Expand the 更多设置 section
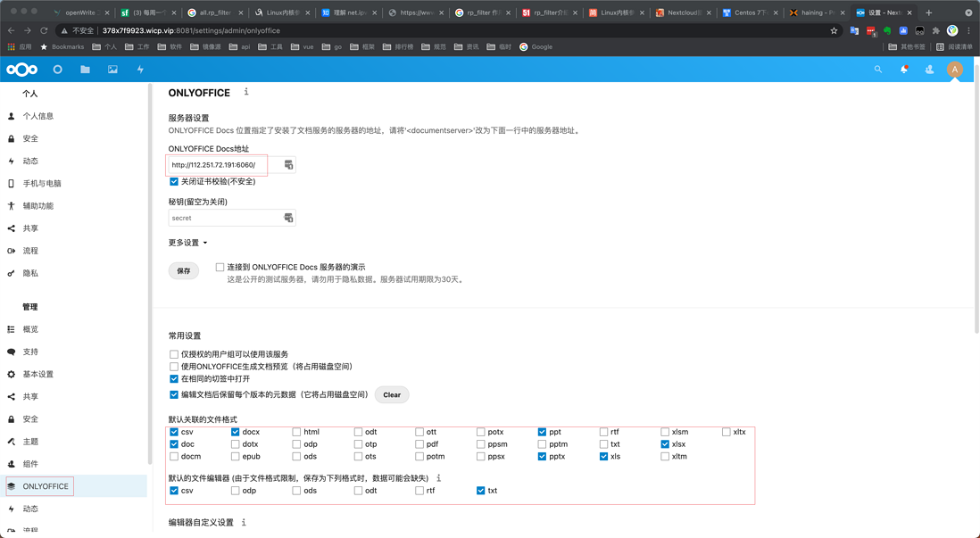980x538 pixels. 187,243
